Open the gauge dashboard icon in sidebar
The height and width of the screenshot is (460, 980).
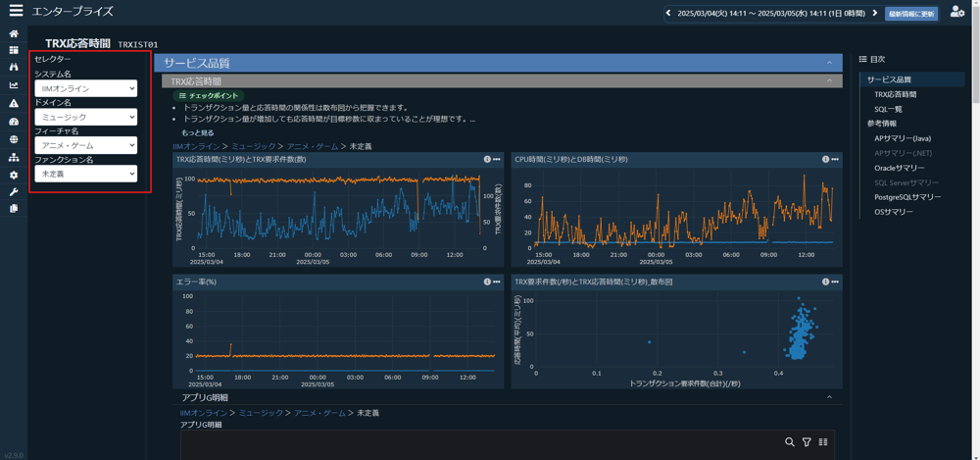click(14, 122)
